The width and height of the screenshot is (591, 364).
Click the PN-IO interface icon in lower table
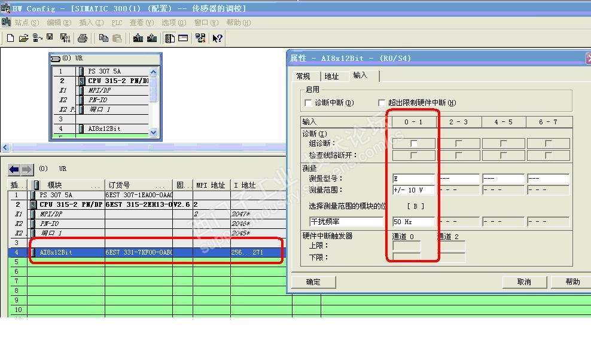[x=33, y=223]
